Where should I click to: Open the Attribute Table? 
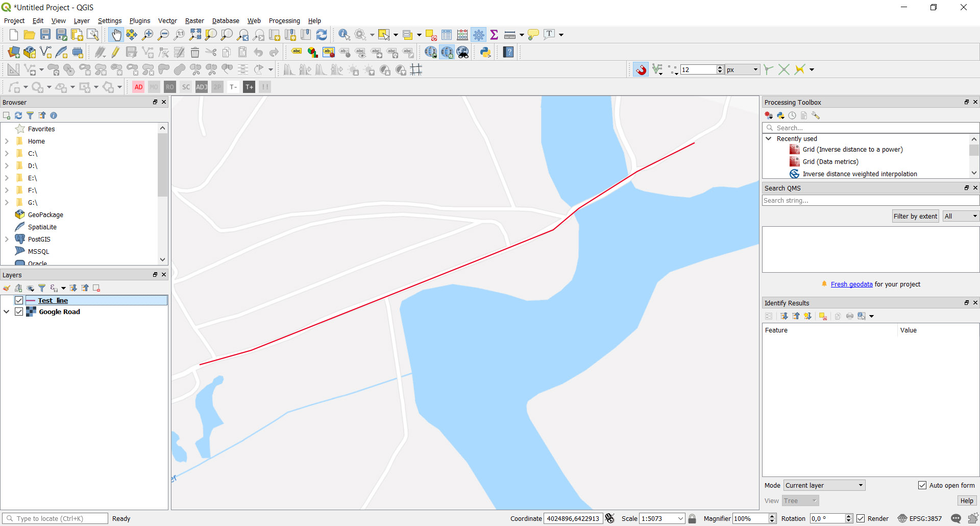pyautogui.click(x=447, y=34)
